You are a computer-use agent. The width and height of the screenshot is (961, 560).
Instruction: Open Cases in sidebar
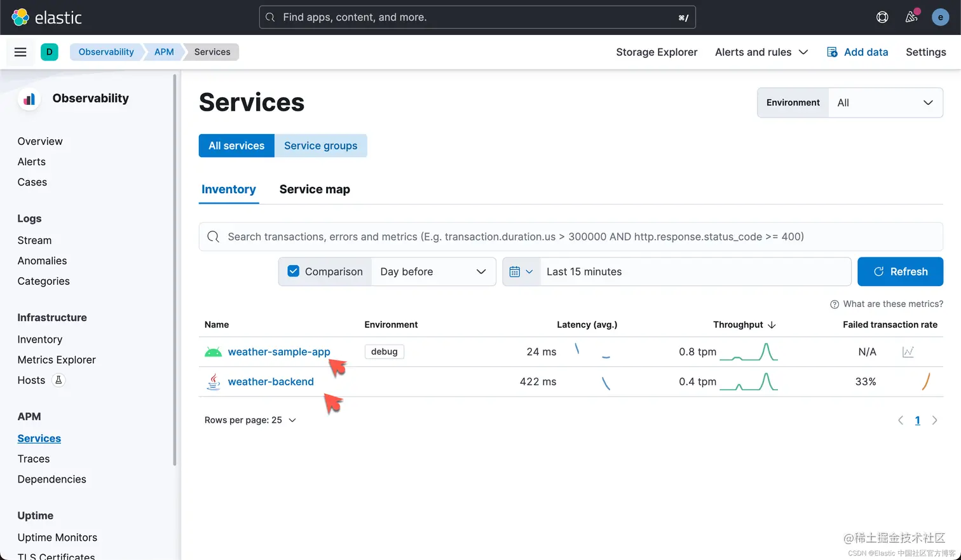pos(32,182)
